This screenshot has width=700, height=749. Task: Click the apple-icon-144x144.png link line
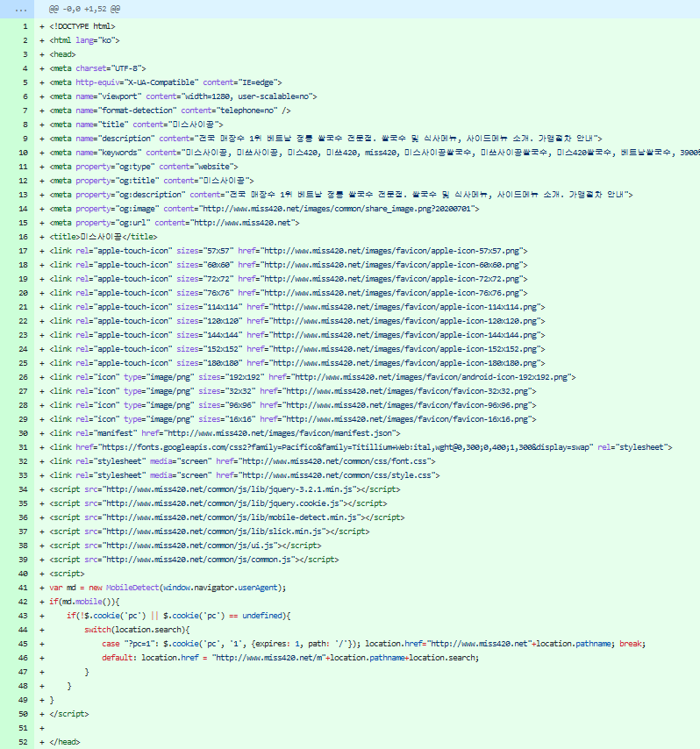tap(297, 335)
